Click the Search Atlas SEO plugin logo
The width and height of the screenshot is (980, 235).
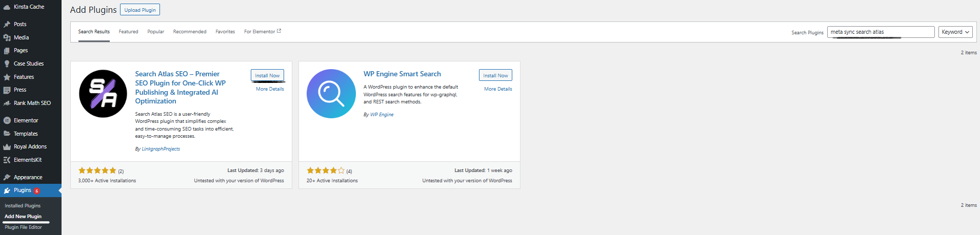click(103, 94)
